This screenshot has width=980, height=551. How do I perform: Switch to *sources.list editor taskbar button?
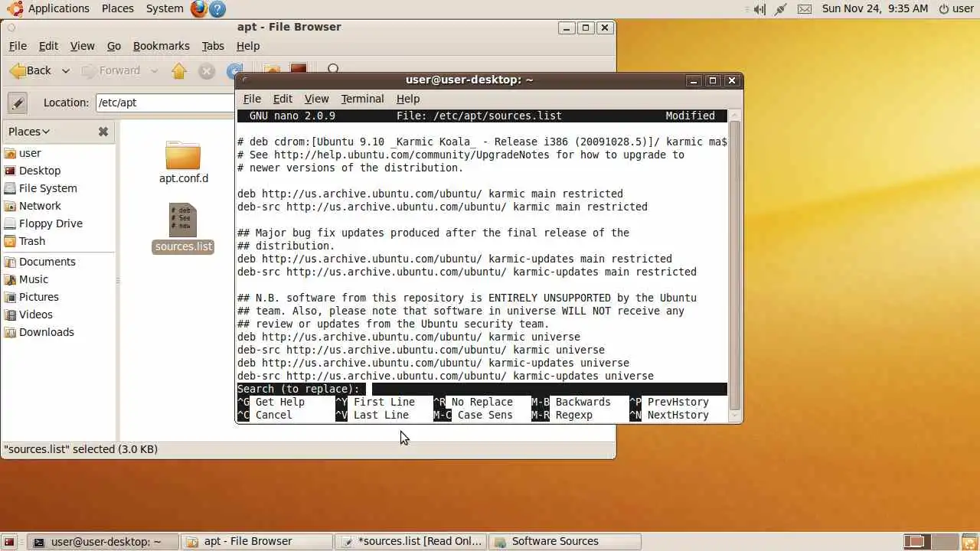click(411, 541)
